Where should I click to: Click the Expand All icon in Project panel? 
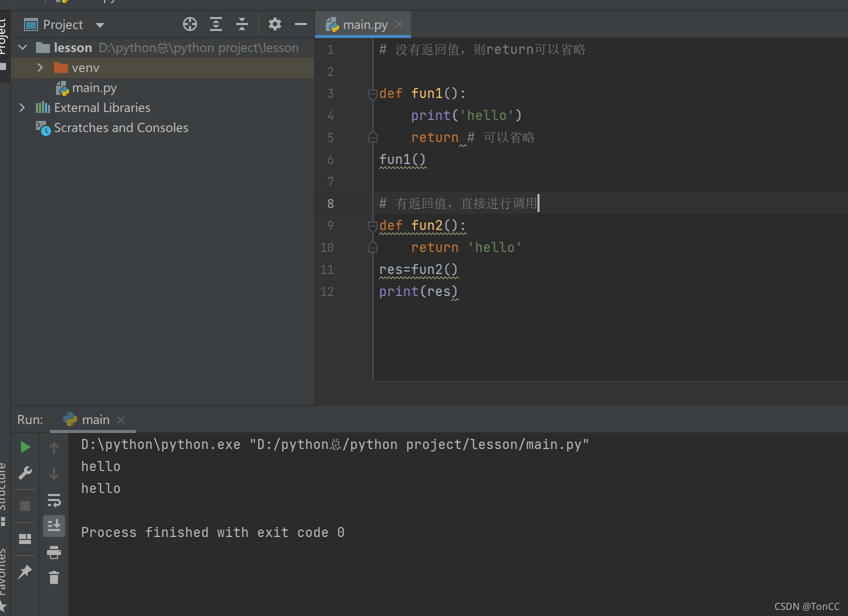click(x=216, y=24)
